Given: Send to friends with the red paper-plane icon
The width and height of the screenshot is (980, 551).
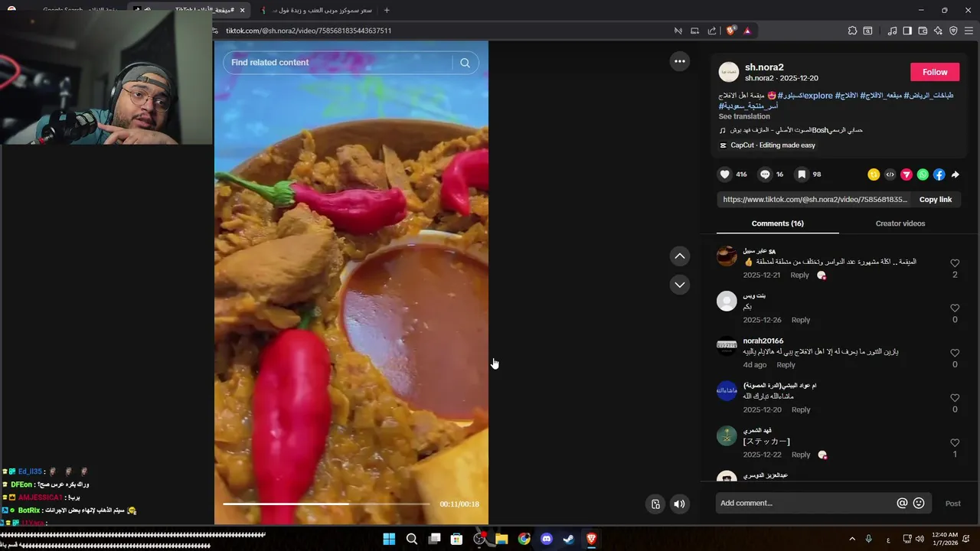Looking at the screenshot, I should click(x=906, y=174).
